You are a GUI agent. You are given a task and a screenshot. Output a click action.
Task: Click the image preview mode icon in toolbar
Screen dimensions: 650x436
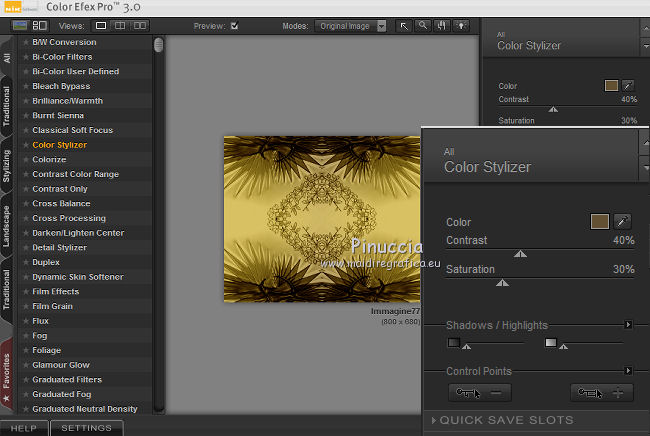pos(20,26)
